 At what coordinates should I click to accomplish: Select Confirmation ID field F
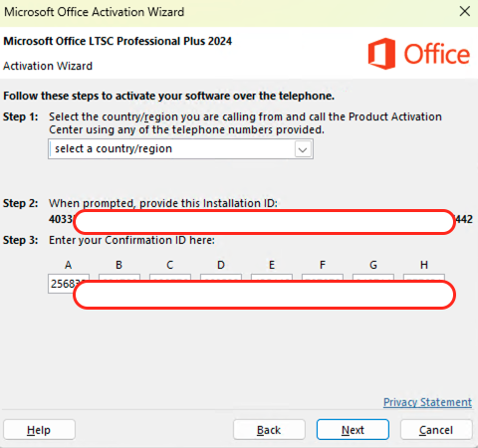point(323,277)
